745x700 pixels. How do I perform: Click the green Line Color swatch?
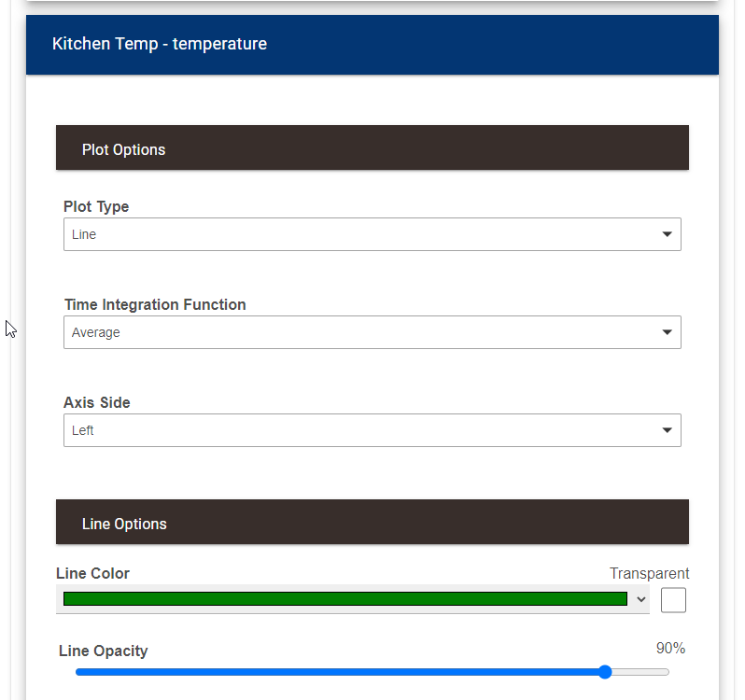point(344,599)
